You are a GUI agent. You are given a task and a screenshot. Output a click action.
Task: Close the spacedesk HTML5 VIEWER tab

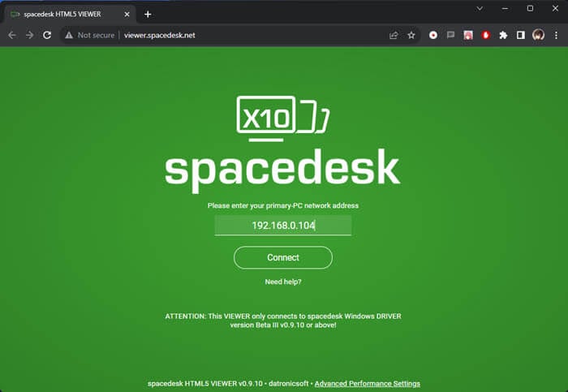click(x=127, y=14)
